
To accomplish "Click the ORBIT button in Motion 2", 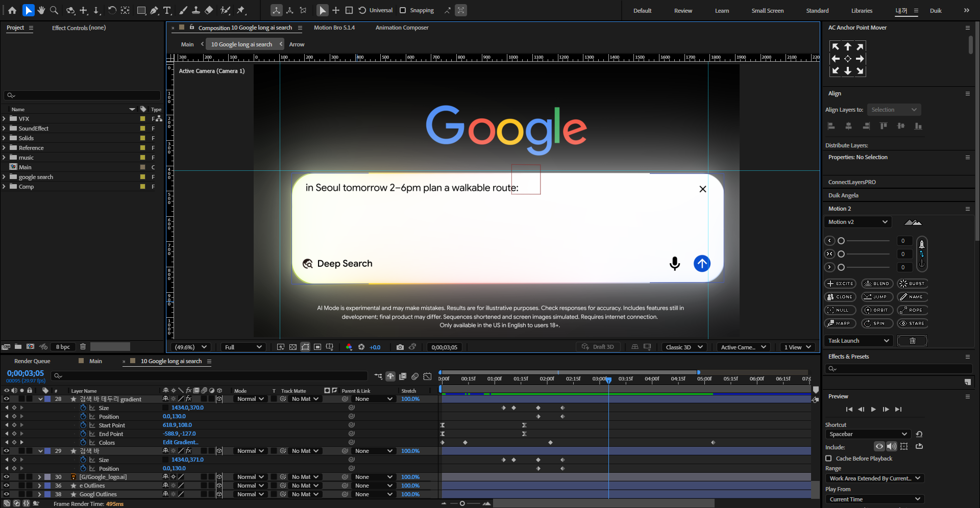I will pos(877,310).
